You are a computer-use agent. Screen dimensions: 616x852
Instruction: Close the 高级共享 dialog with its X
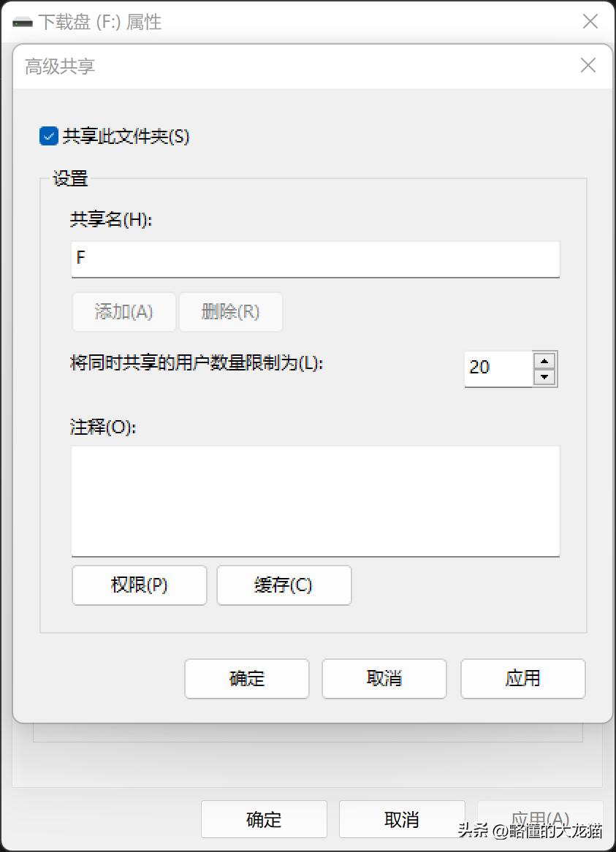588,65
